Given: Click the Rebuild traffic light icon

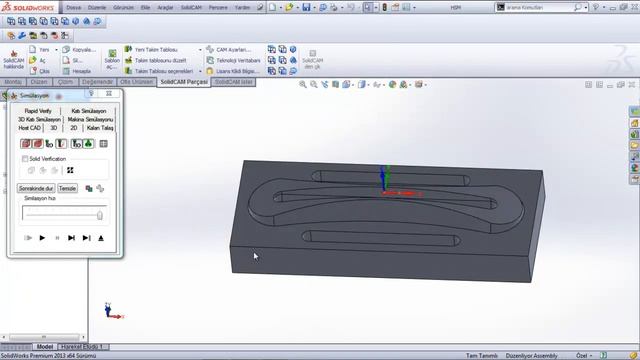Looking at the screenshot, I should pyautogui.click(x=384, y=7).
